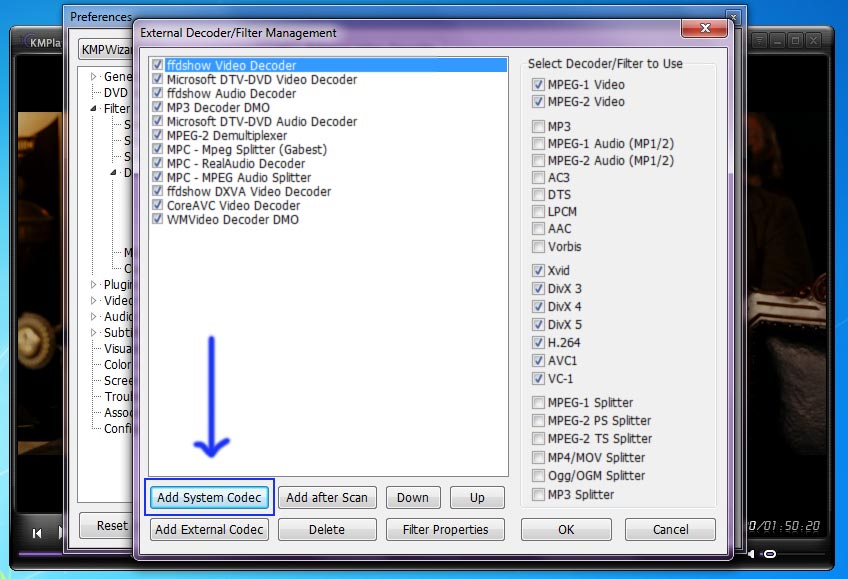The width and height of the screenshot is (848, 579).
Task: Enable the Vorbis checkbox
Action: pyautogui.click(x=538, y=247)
